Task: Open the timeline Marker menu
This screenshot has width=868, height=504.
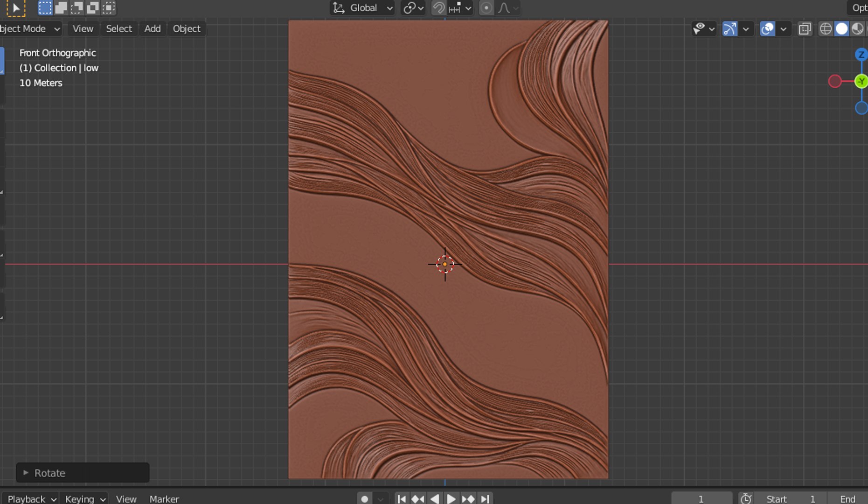Action: click(x=164, y=499)
